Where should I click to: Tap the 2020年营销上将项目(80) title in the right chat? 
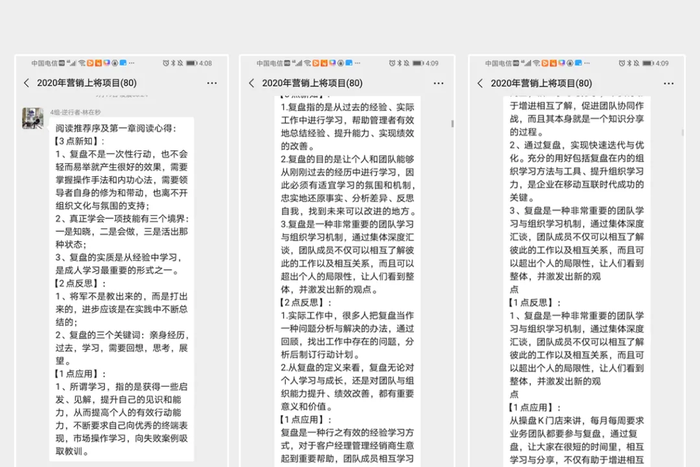pos(540,83)
